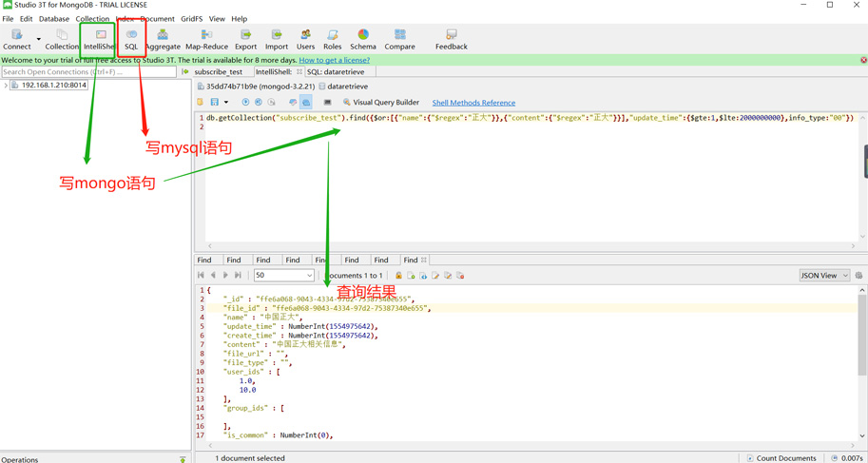
Task: Open the Connect button dropdown arrow
Action: (x=39, y=40)
